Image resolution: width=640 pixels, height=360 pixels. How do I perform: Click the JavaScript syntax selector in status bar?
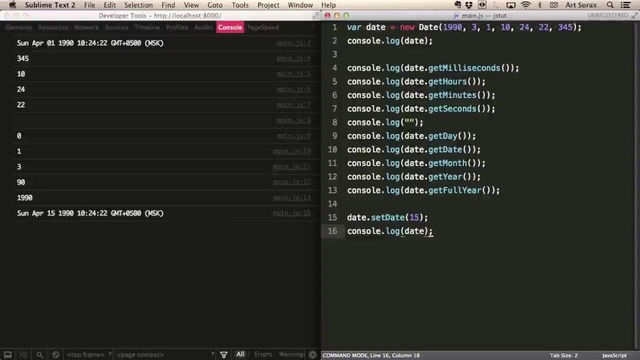[x=614, y=356]
